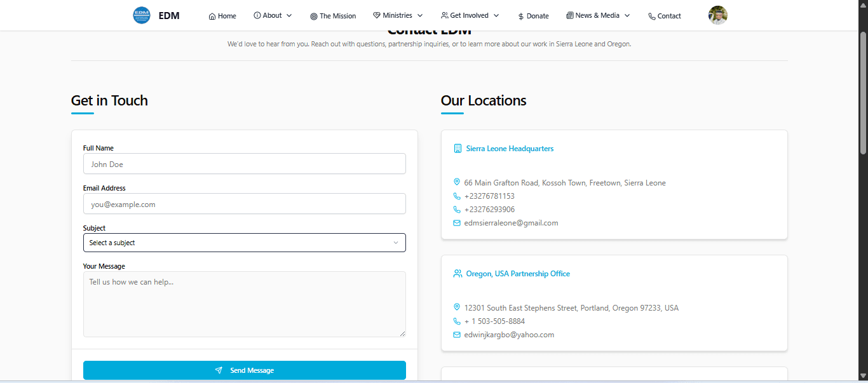Open the News & Media menu
The image size is (868, 383).
point(598,15)
